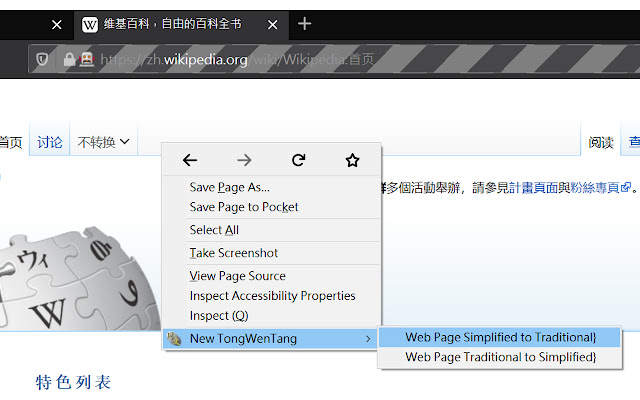Click the 特色列表 heading link

[x=73, y=382]
